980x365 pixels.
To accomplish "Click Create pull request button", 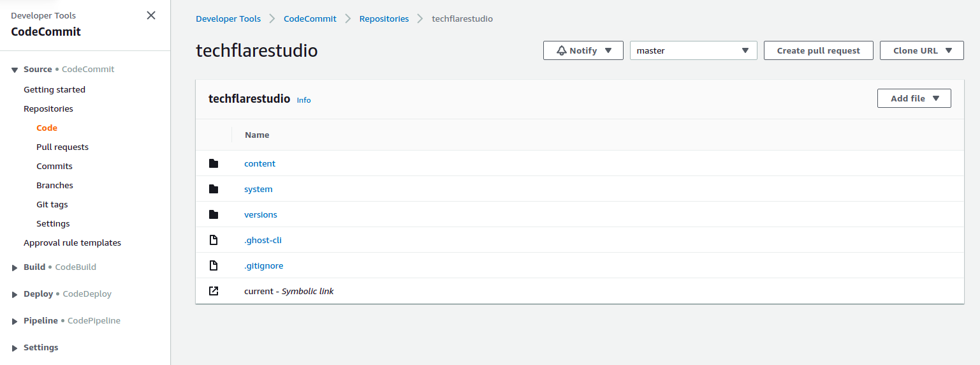I will [818, 50].
